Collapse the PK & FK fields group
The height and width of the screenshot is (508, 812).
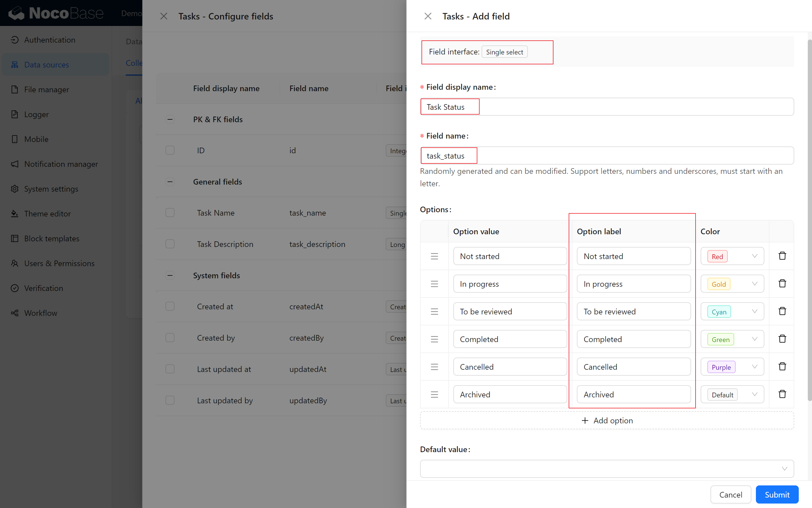pos(170,119)
